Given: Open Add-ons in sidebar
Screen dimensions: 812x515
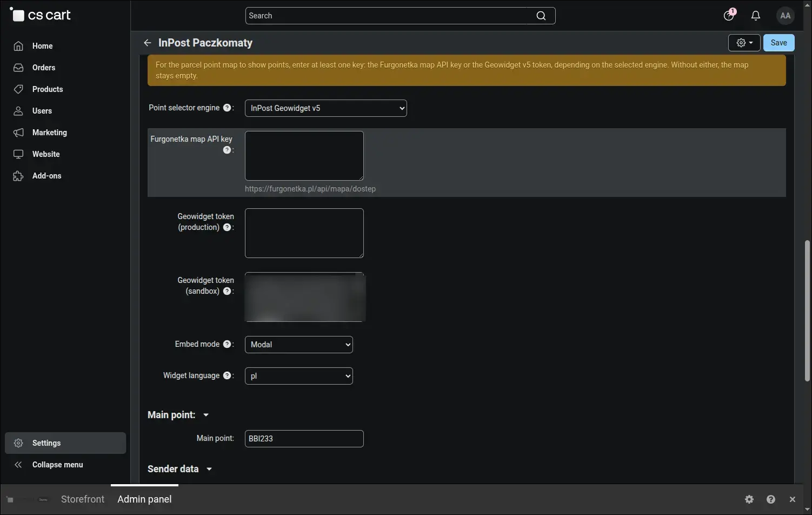Looking at the screenshot, I should (65, 176).
